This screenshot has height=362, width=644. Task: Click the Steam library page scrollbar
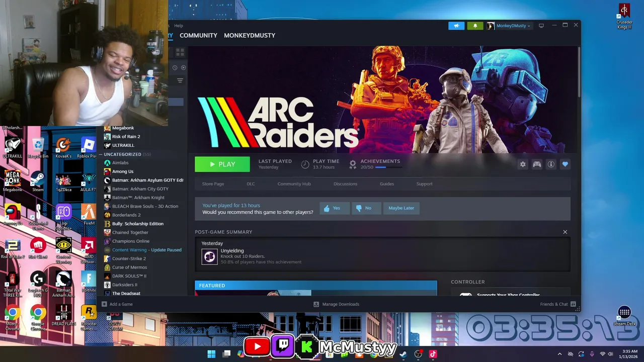coord(579,73)
